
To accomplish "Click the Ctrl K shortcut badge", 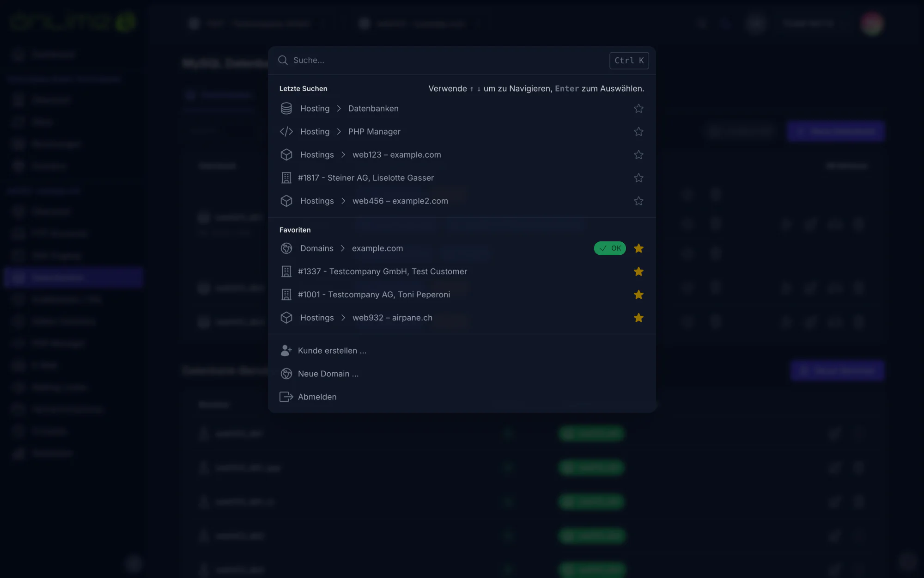I will click(x=629, y=61).
